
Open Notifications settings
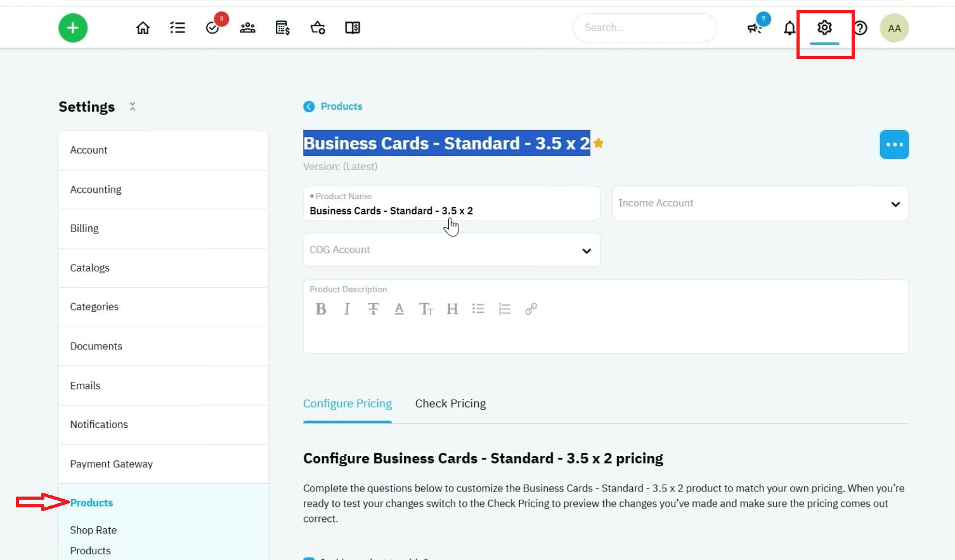pos(163,424)
